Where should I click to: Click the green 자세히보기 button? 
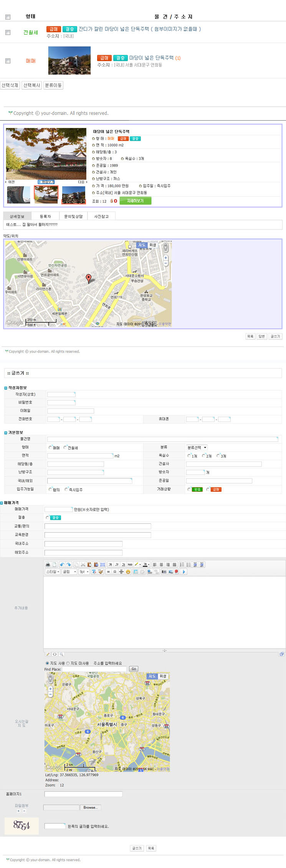pos(135,201)
